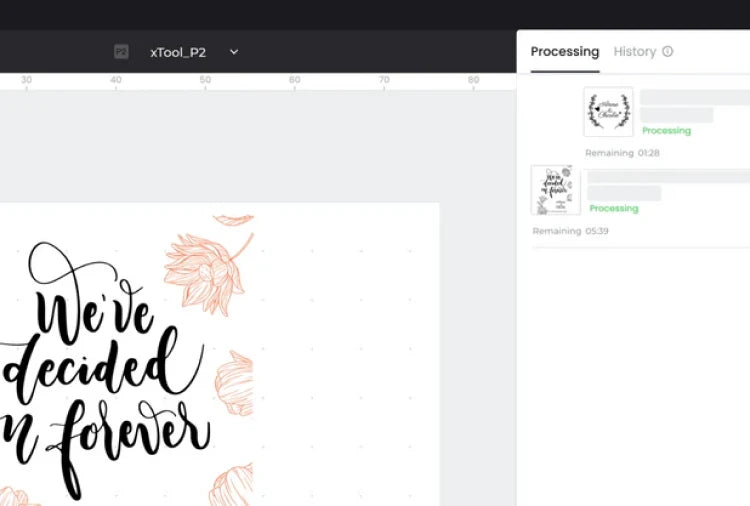Expand the xTool_P2 device dropdown chevron
Image resolution: width=750 pixels, height=506 pixels.
(234, 52)
